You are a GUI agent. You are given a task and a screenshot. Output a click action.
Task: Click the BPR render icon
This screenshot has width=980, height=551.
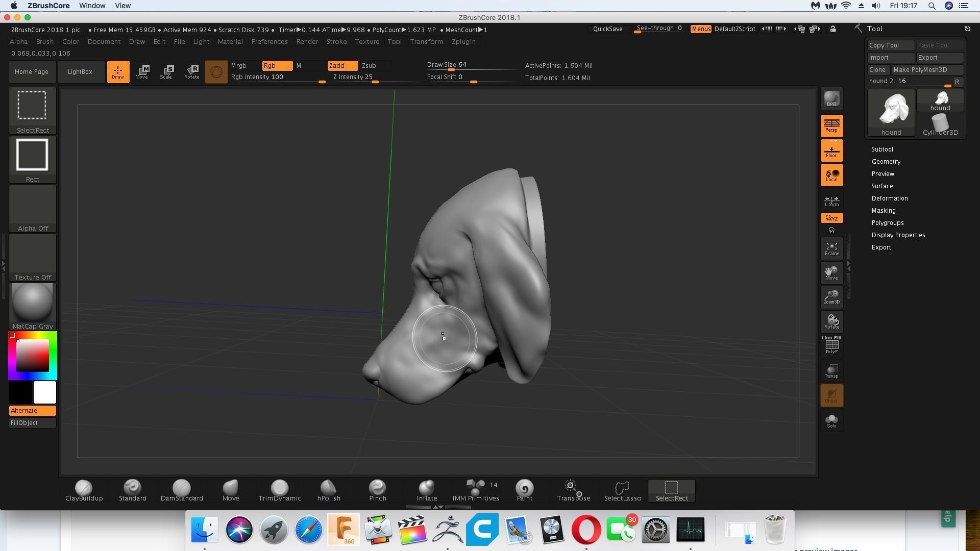pyautogui.click(x=831, y=99)
